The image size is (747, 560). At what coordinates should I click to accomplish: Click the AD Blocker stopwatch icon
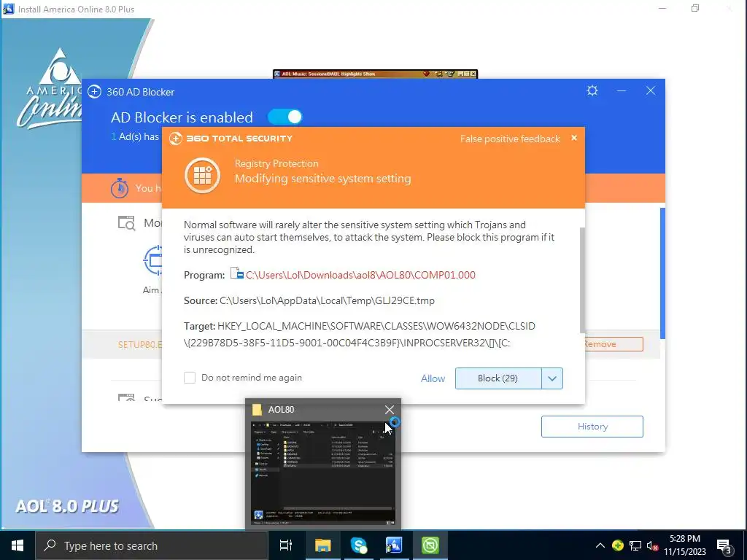(x=120, y=188)
